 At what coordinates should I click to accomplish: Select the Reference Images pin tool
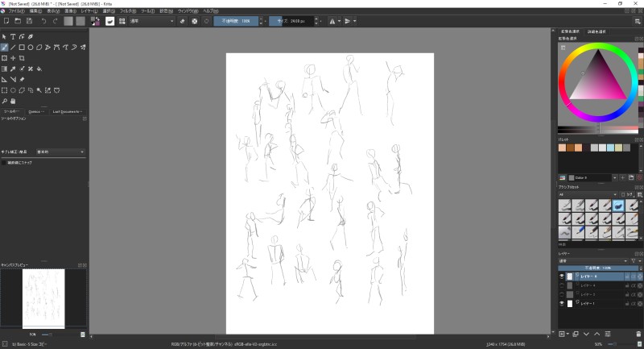pos(22,79)
